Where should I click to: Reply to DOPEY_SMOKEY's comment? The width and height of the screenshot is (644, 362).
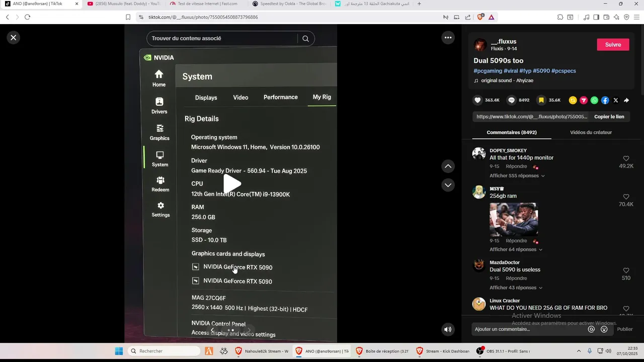pos(516,166)
